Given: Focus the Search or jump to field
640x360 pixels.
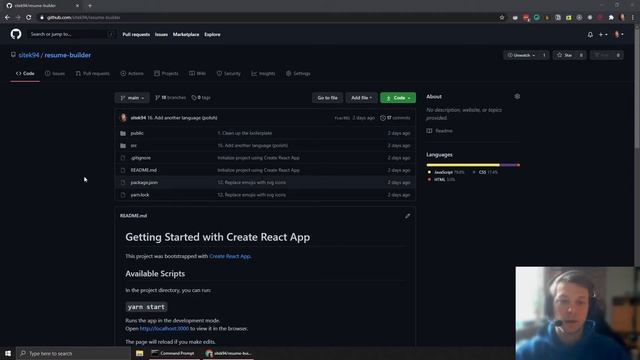Looking at the screenshot, I should [71, 34].
